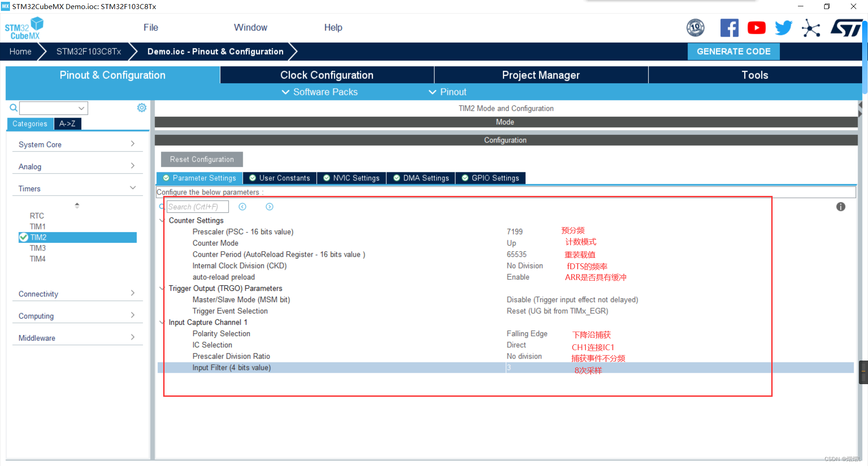Switch to Tools tab

[755, 75]
